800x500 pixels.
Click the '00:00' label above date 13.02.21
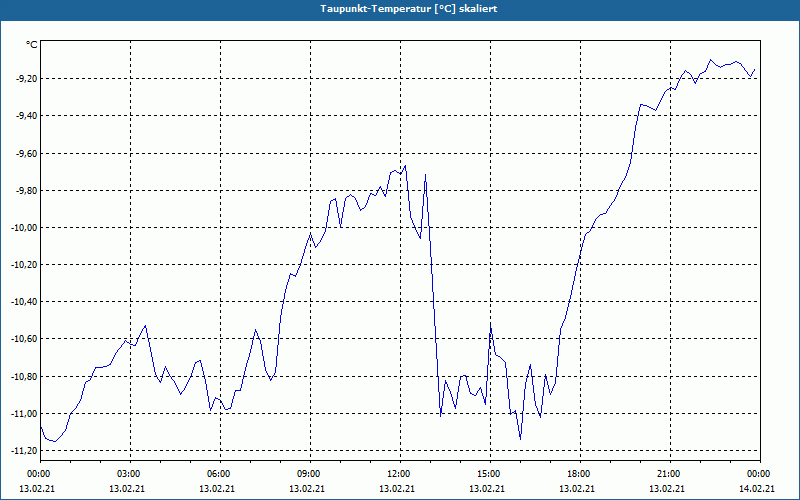click(37, 474)
